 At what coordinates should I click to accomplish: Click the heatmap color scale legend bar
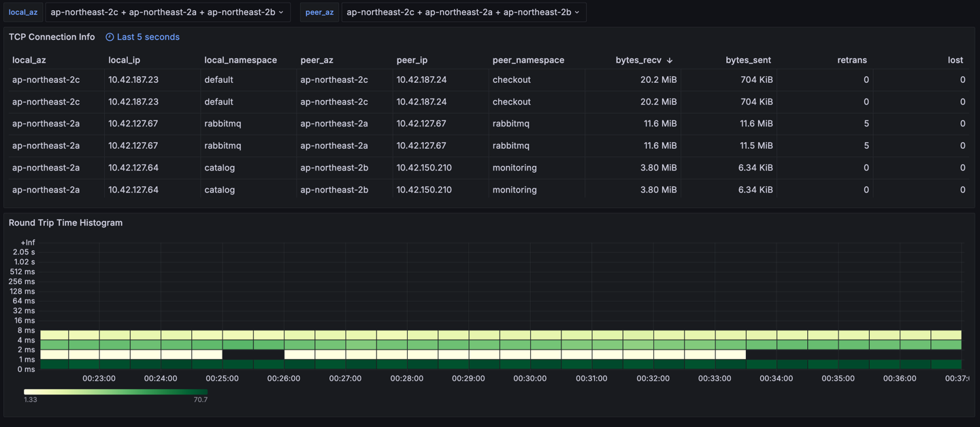(x=116, y=392)
